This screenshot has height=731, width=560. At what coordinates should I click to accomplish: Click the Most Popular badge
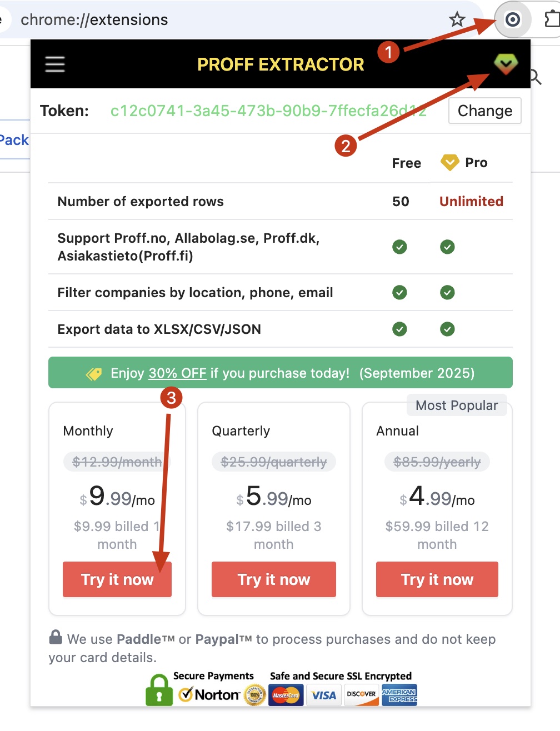[x=457, y=405]
